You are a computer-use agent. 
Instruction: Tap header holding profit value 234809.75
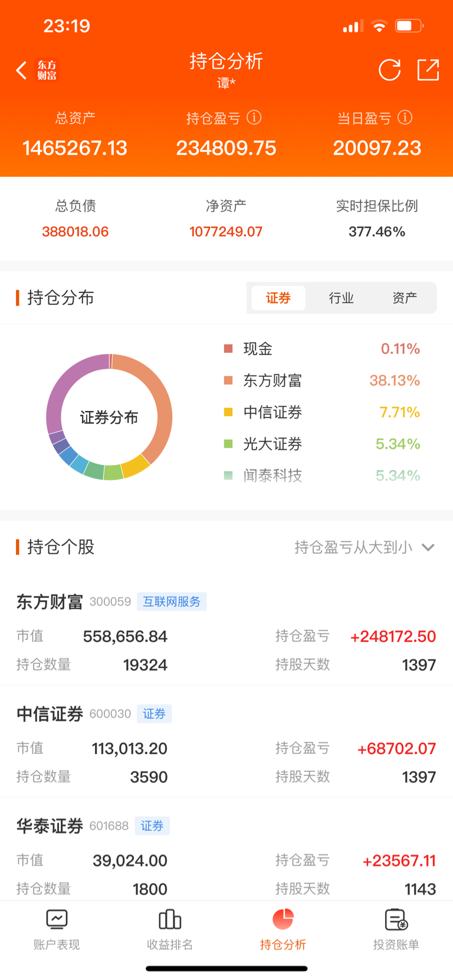pyautogui.click(x=226, y=147)
